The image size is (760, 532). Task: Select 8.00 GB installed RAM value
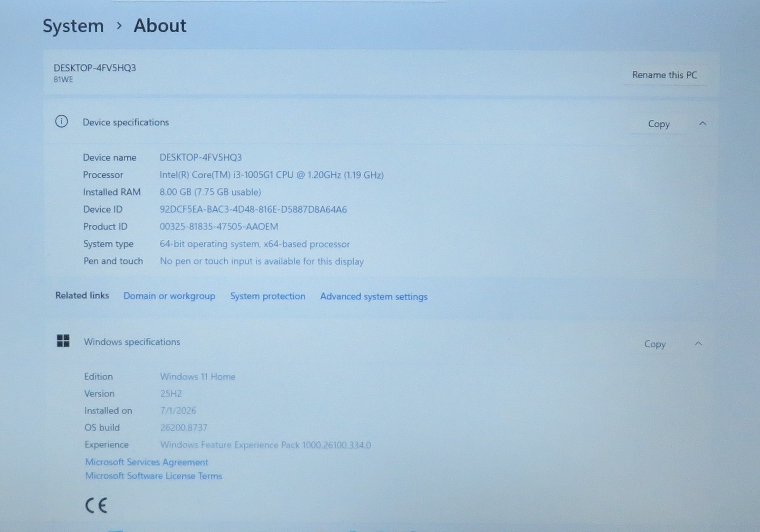(210, 192)
